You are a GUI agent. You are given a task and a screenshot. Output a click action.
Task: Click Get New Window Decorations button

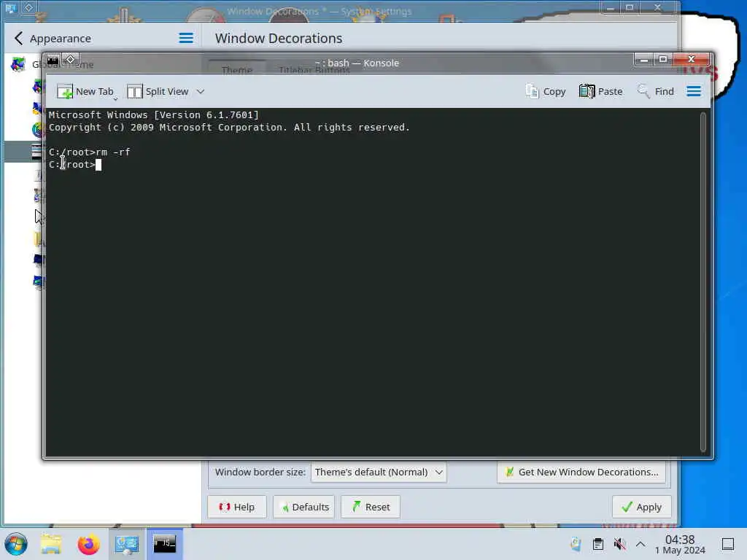(x=581, y=472)
